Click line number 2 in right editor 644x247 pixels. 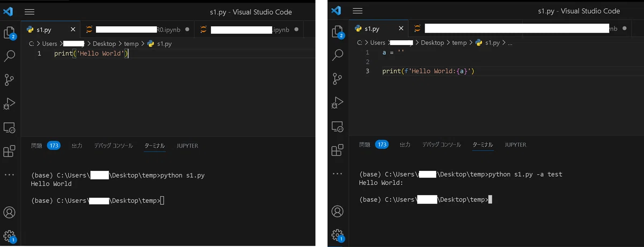click(x=368, y=62)
